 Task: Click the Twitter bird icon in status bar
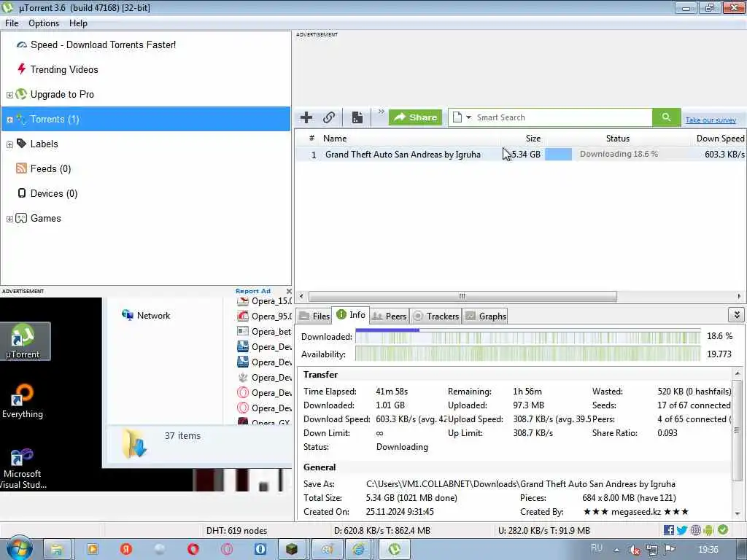pyautogui.click(x=682, y=530)
